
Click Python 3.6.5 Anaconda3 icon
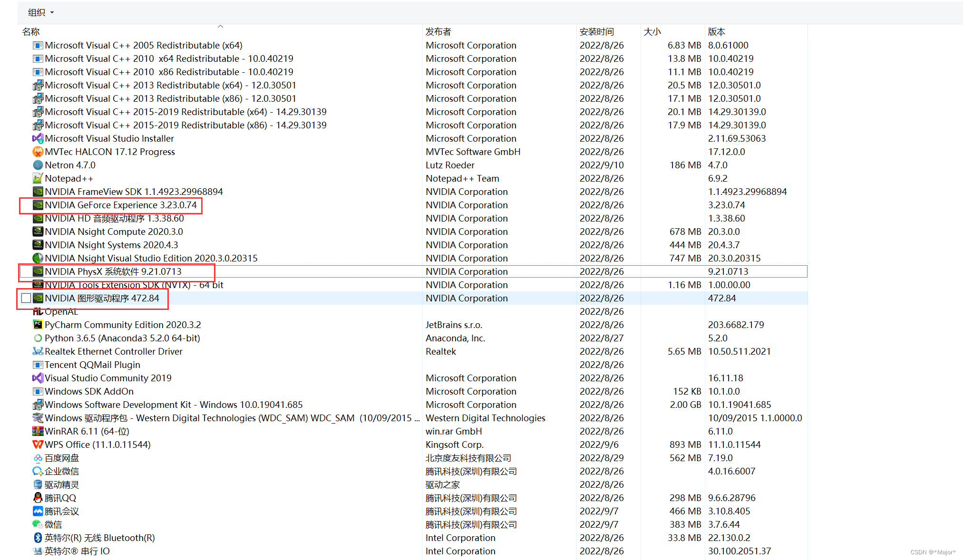pos(38,338)
